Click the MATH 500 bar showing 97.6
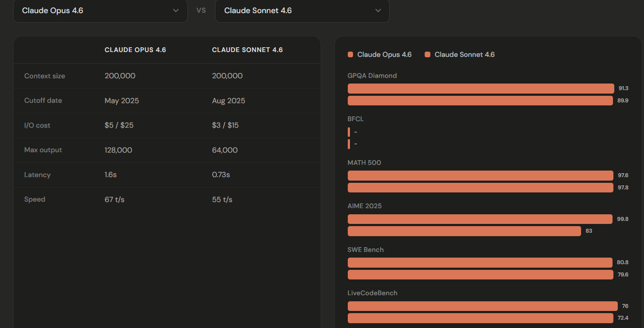 coord(481,176)
